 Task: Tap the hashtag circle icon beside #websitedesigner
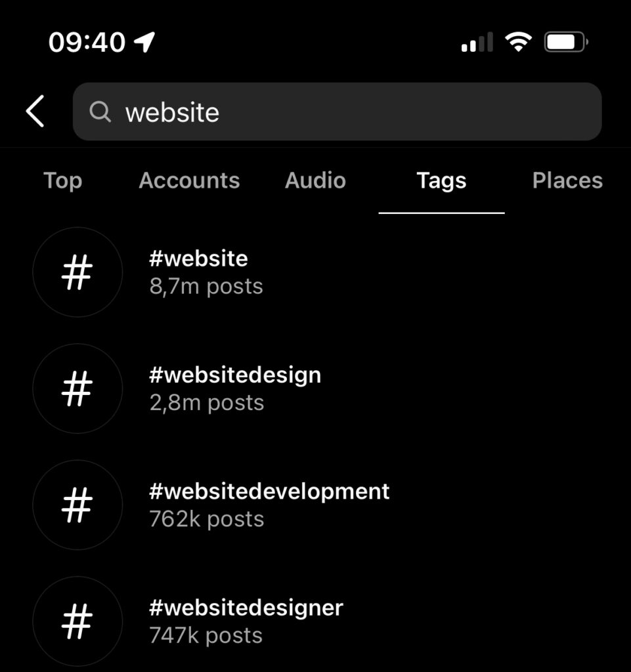click(x=77, y=621)
